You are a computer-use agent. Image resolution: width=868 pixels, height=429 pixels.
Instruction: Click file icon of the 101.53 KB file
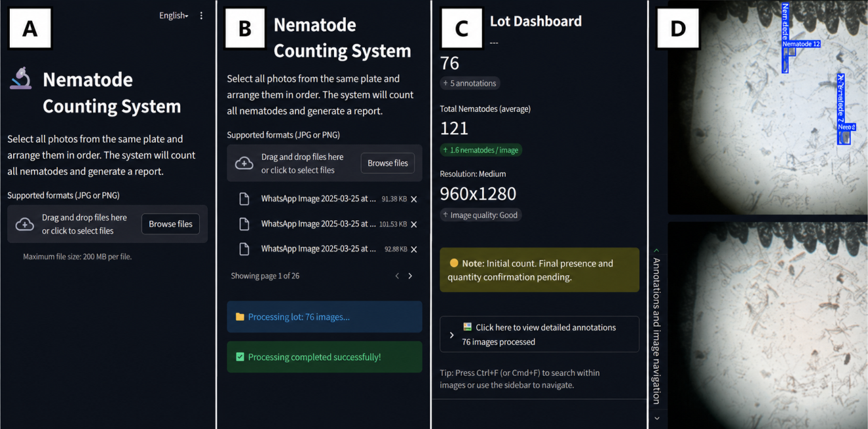tap(244, 224)
